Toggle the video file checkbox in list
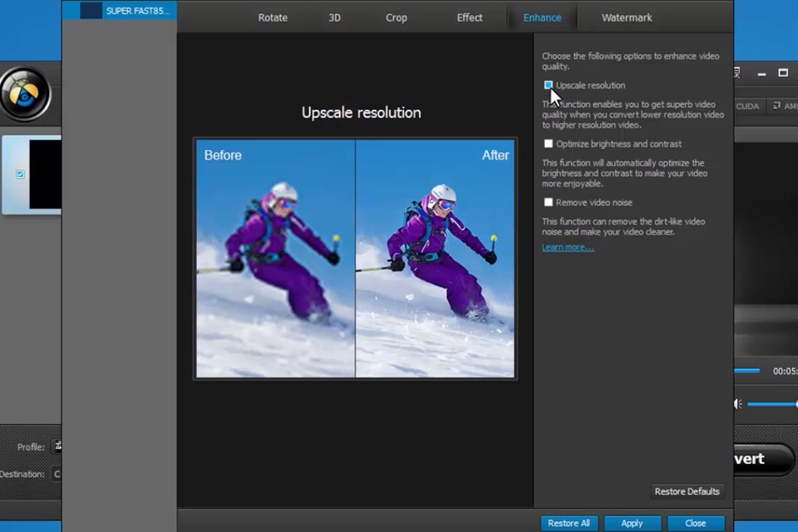798x532 pixels. click(20, 175)
